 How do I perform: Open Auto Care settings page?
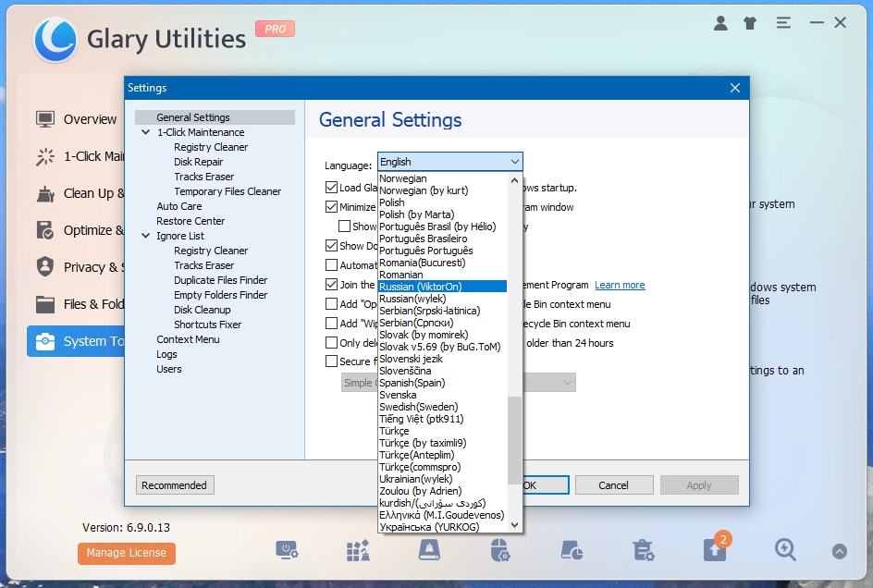[178, 206]
